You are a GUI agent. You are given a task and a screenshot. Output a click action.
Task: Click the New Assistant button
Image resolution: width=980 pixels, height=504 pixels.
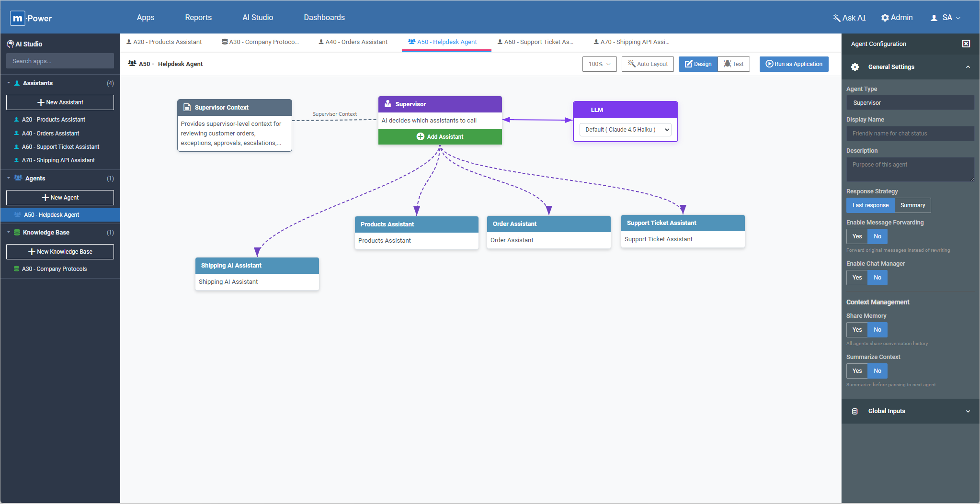tap(60, 102)
